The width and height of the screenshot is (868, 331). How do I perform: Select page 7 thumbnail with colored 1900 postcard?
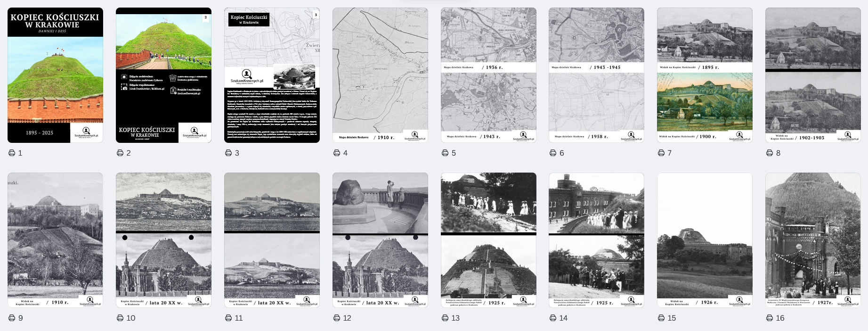pos(705,75)
